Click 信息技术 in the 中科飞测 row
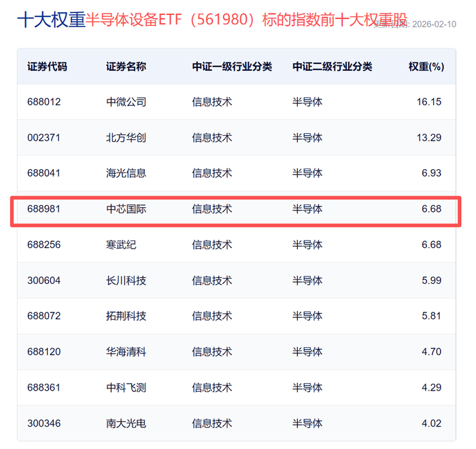This screenshot has width=476, height=449. (212, 387)
